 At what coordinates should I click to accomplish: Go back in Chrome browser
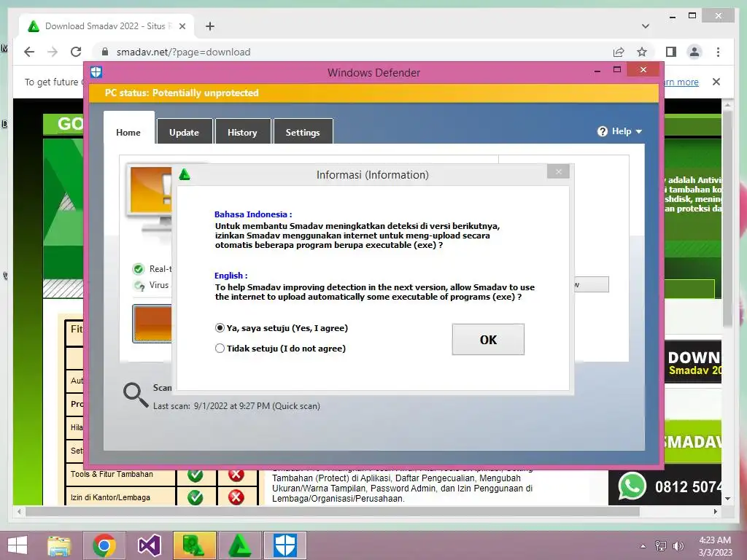29,52
